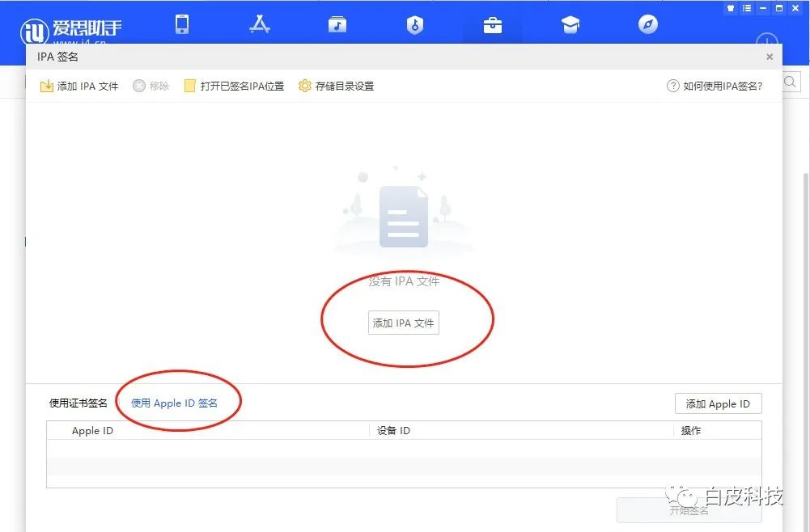Click the search magnifier in main window
This screenshot has width=810, height=532.
pyautogui.click(x=791, y=82)
